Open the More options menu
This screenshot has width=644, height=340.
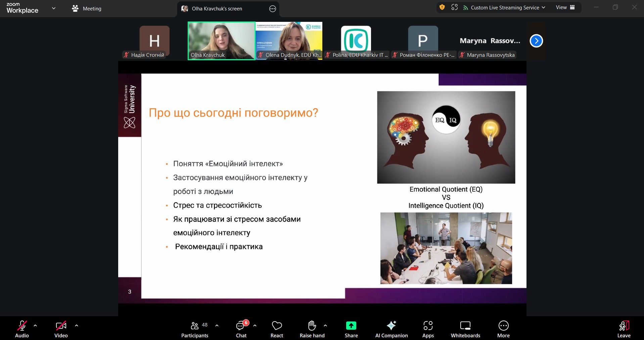pos(503,329)
